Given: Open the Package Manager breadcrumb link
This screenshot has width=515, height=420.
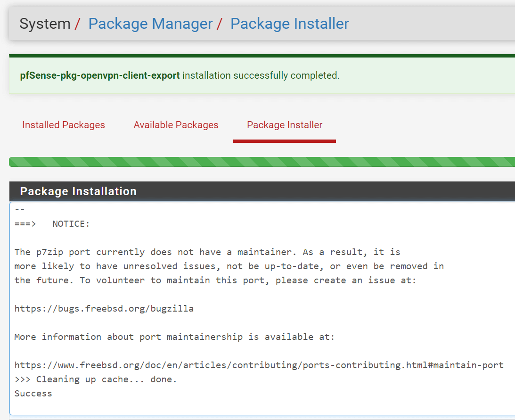Looking at the screenshot, I should pyautogui.click(x=150, y=23).
